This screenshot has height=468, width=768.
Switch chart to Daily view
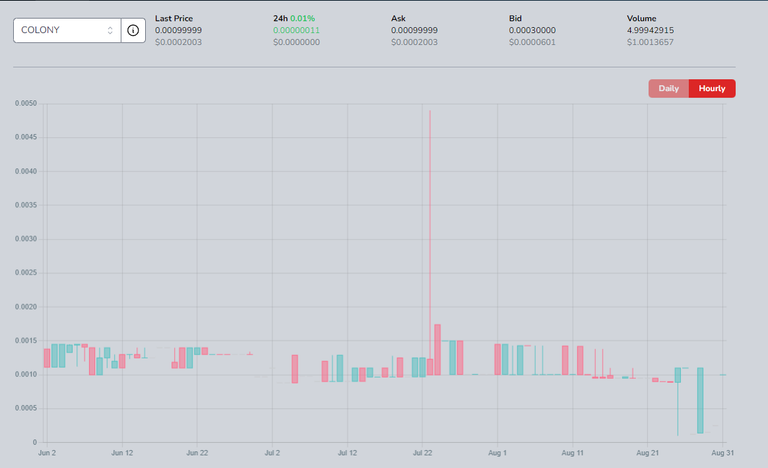669,89
